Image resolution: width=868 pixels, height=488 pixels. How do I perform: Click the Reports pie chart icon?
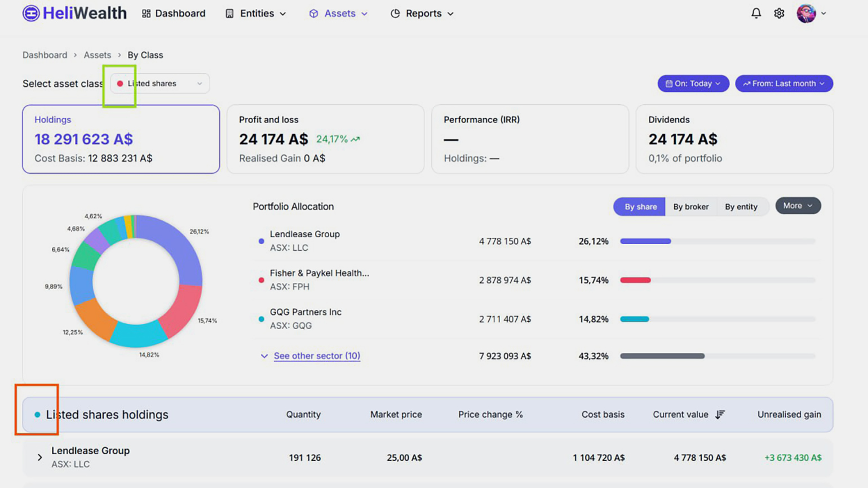click(x=395, y=14)
